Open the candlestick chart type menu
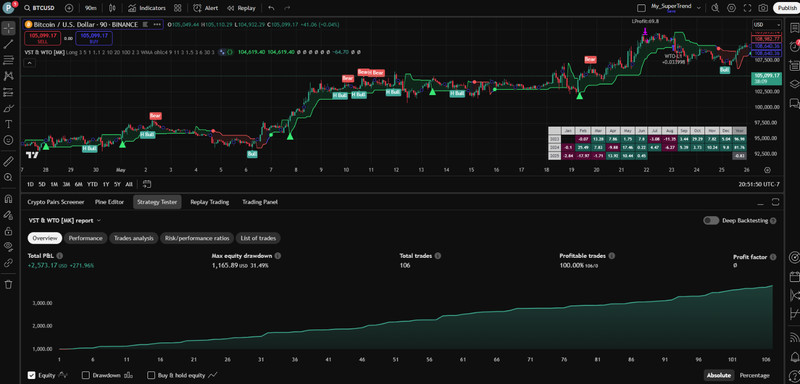 pyautogui.click(x=113, y=8)
